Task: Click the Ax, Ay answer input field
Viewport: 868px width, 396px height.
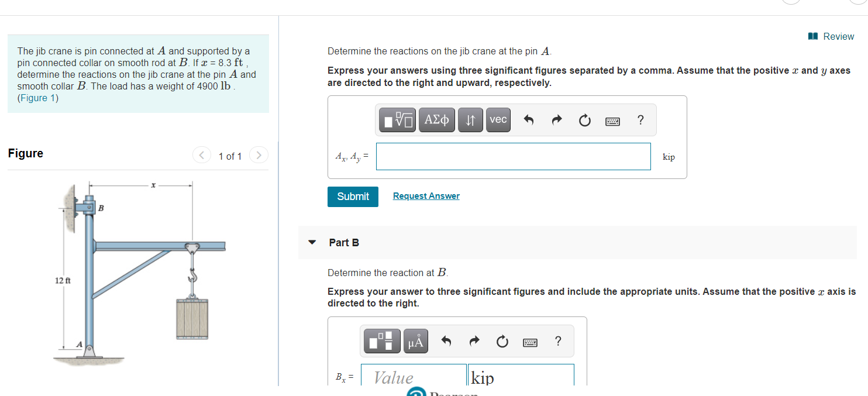Action: tap(514, 157)
